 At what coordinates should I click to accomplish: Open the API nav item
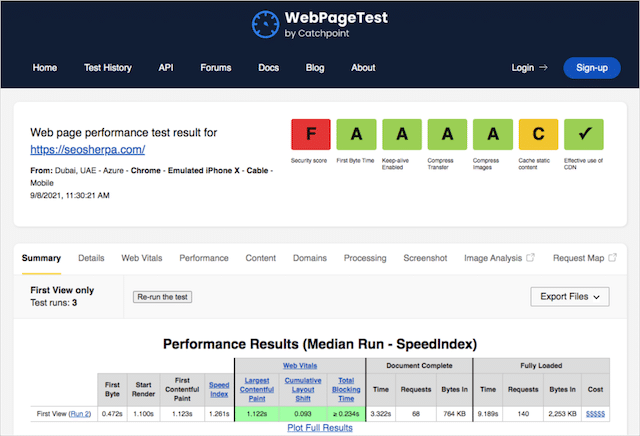point(166,68)
